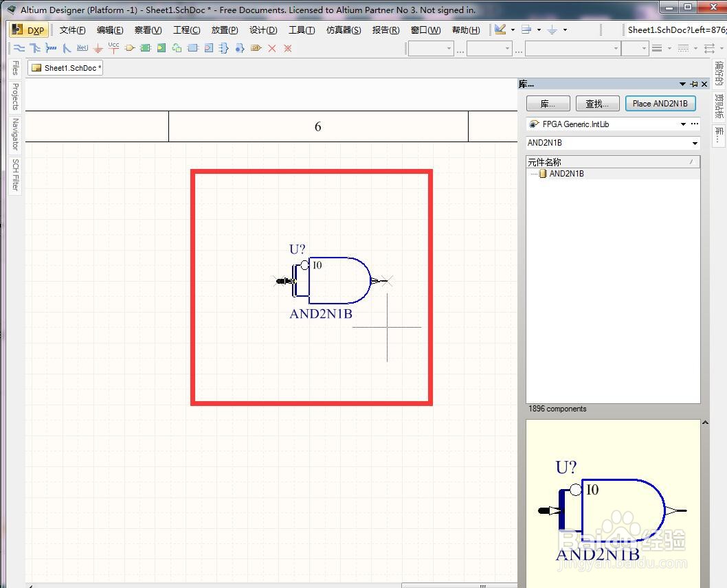Click the power sources ground icon
Image resolution: width=727 pixels, height=588 pixels.
[x=552, y=30]
